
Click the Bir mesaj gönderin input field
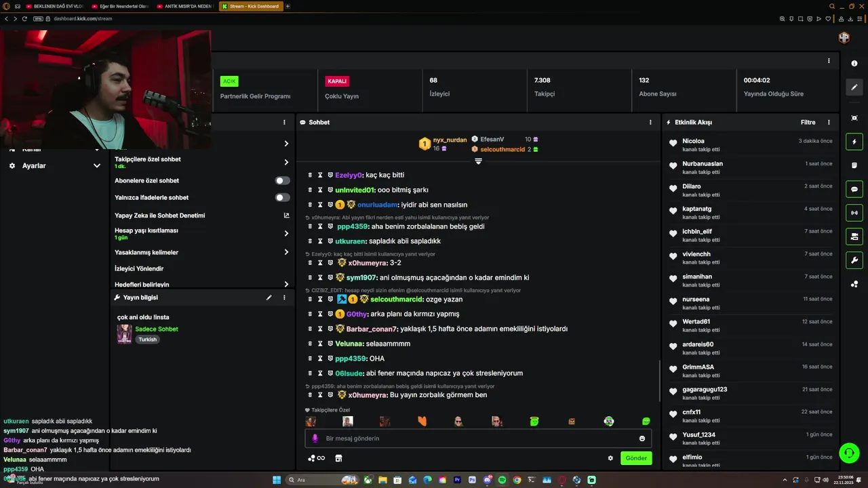click(478, 439)
